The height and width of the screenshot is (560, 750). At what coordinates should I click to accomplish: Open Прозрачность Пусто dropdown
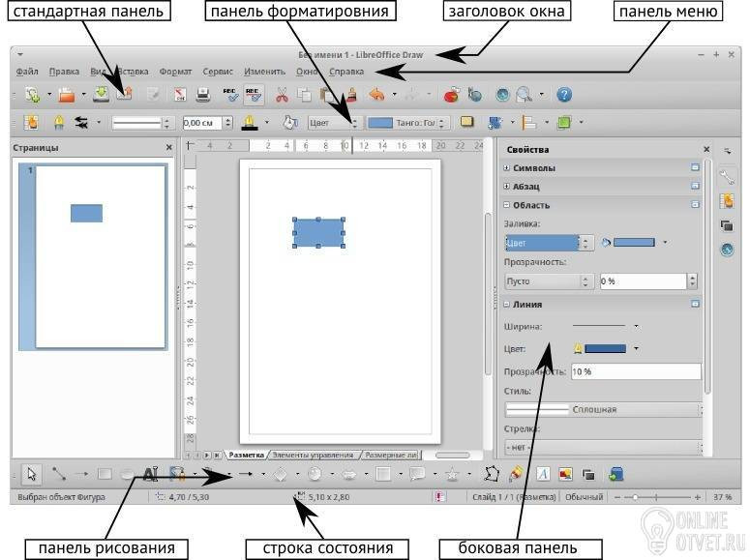[x=549, y=281]
